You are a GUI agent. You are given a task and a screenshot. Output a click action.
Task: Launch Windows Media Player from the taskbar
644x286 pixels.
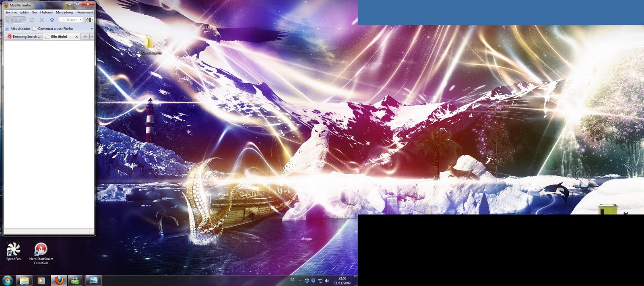click(x=41, y=280)
